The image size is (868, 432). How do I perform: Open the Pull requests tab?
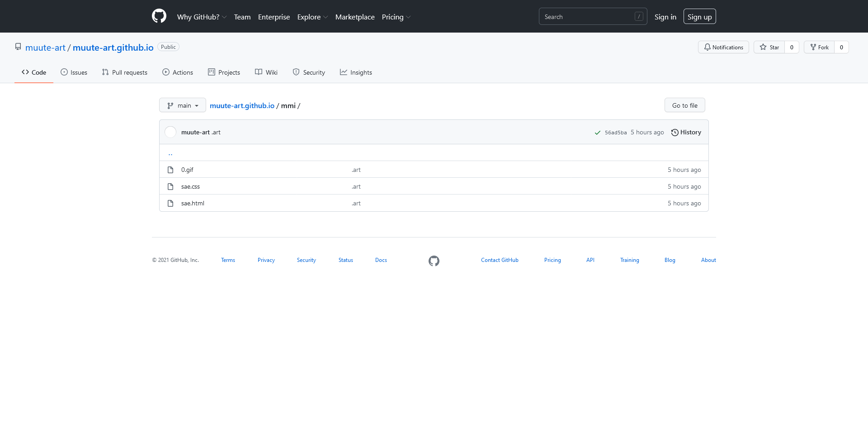pyautogui.click(x=125, y=72)
